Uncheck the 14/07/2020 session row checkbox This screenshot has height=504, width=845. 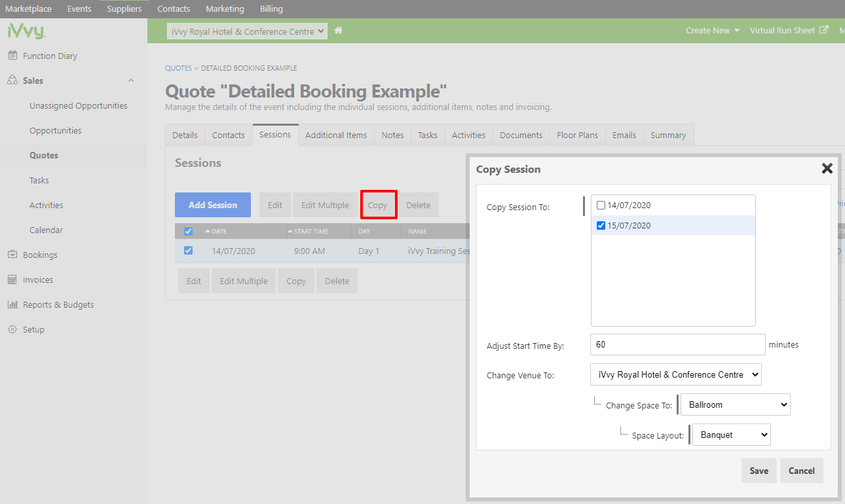189,251
